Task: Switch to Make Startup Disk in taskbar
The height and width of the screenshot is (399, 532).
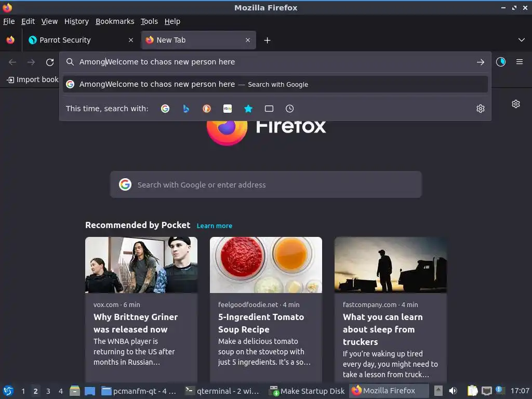Action: tap(307, 391)
